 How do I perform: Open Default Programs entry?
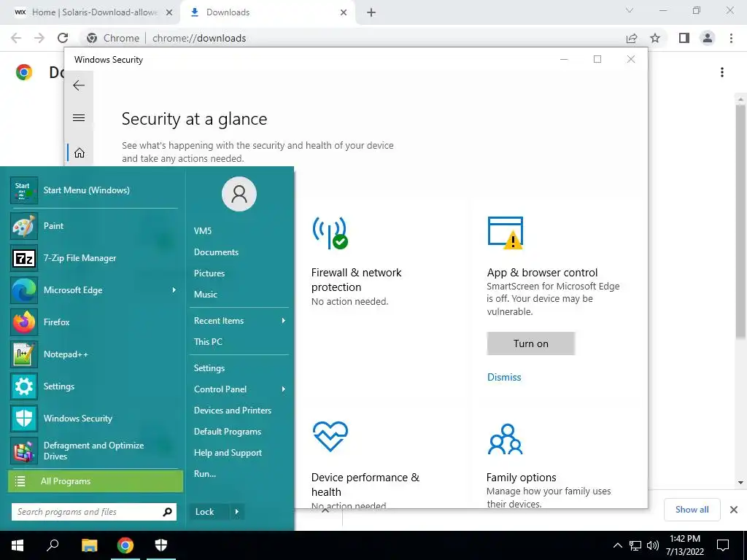[x=228, y=432]
